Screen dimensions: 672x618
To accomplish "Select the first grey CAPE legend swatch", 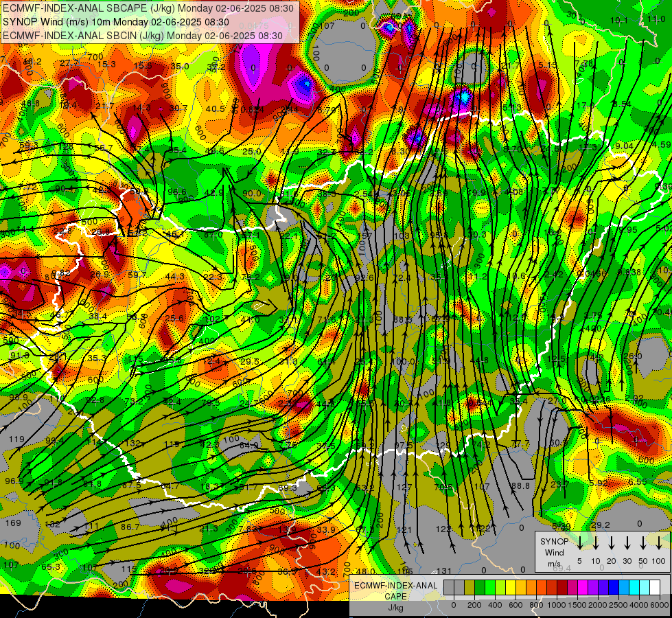I will pyautogui.click(x=449, y=588).
